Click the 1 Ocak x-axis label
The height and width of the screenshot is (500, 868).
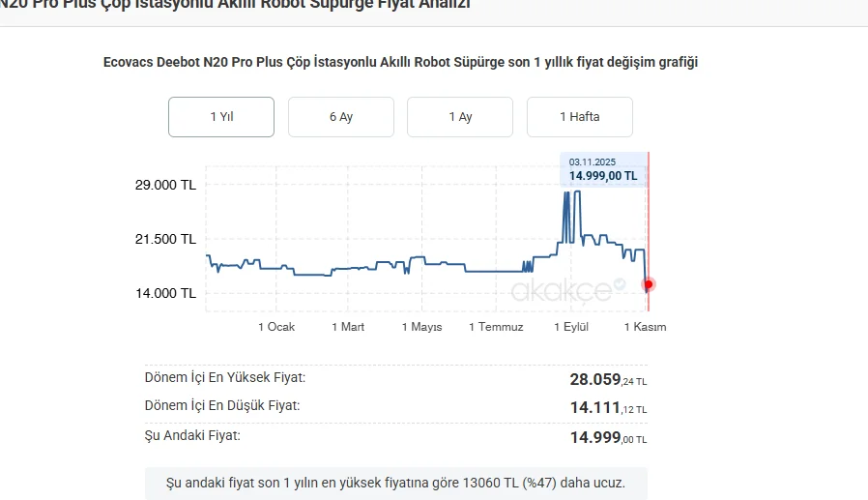point(276,327)
